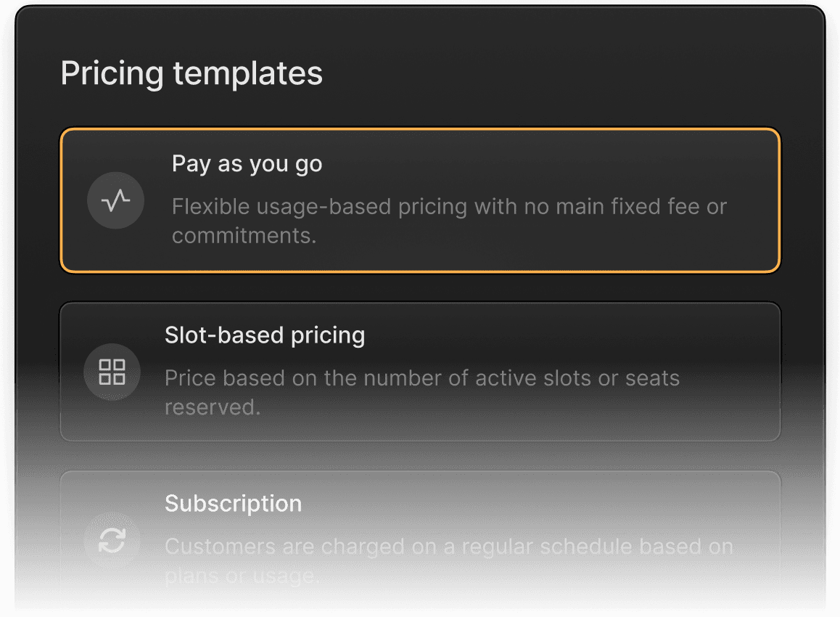
Task: Click the "Price based on the number" description
Action: tap(421, 378)
